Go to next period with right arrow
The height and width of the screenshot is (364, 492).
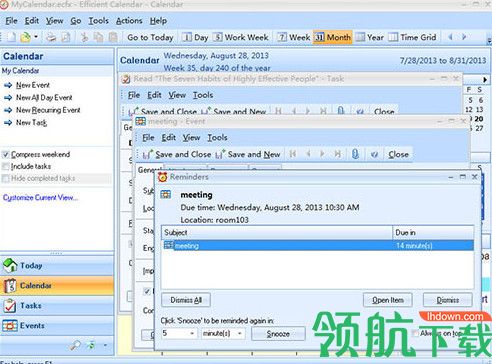pyautogui.click(x=464, y=37)
